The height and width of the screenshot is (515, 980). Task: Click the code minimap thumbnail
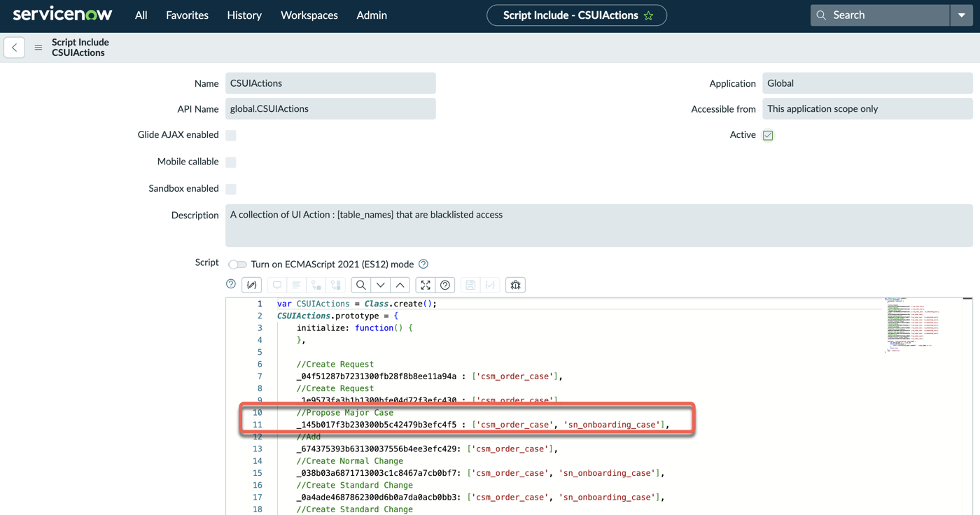(x=913, y=325)
